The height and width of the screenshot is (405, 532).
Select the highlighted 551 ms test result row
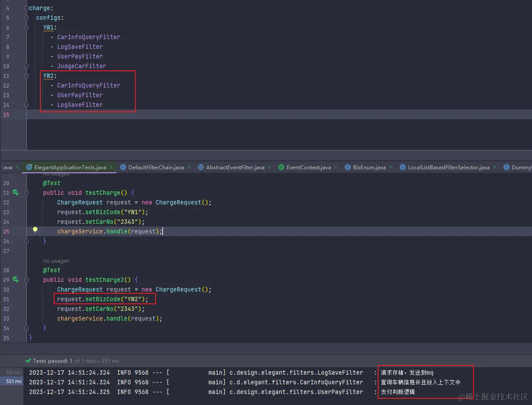(x=11, y=381)
